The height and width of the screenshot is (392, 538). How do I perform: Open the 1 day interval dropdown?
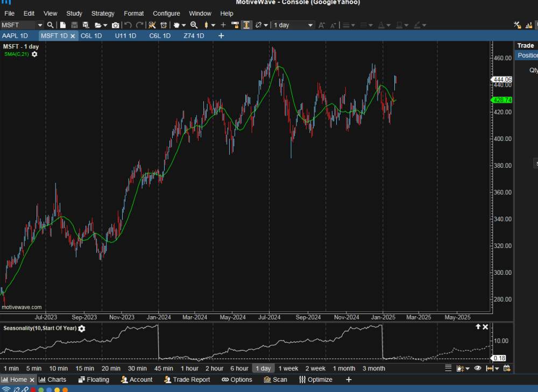click(310, 25)
